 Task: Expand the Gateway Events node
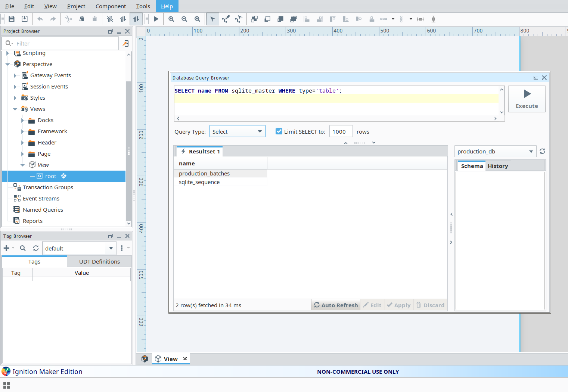(15, 75)
